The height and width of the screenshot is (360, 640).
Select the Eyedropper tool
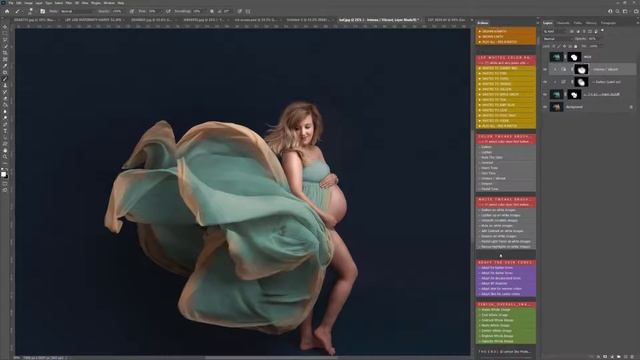[x=4, y=66]
